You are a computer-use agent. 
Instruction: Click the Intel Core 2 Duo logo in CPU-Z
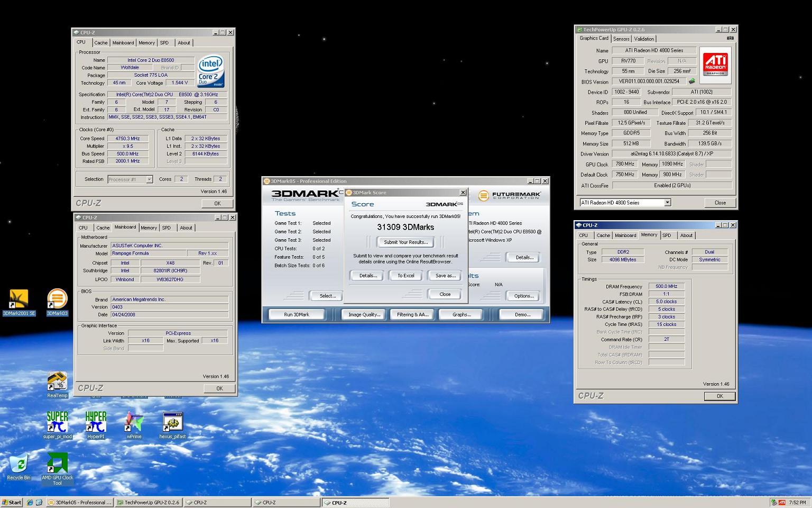click(x=211, y=72)
